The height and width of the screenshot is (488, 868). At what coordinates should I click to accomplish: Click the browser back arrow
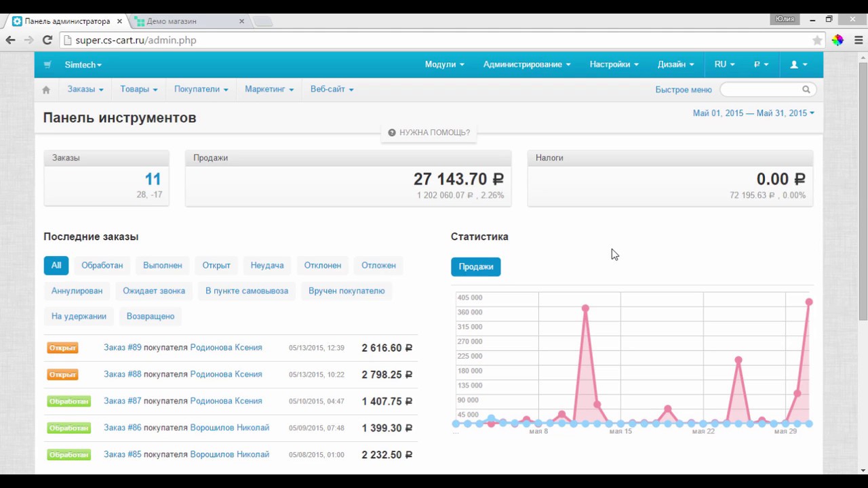(x=10, y=40)
